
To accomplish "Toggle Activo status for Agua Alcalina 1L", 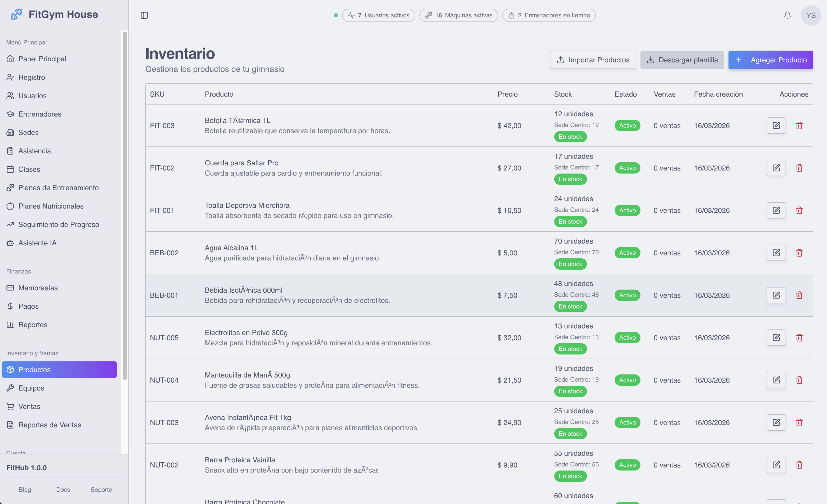I will pyautogui.click(x=627, y=253).
